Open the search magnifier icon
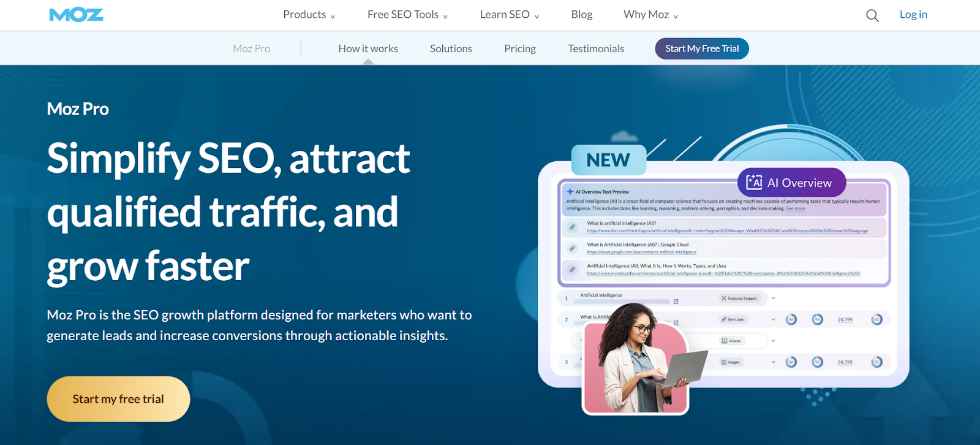This screenshot has height=445, width=980. click(x=872, y=15)
